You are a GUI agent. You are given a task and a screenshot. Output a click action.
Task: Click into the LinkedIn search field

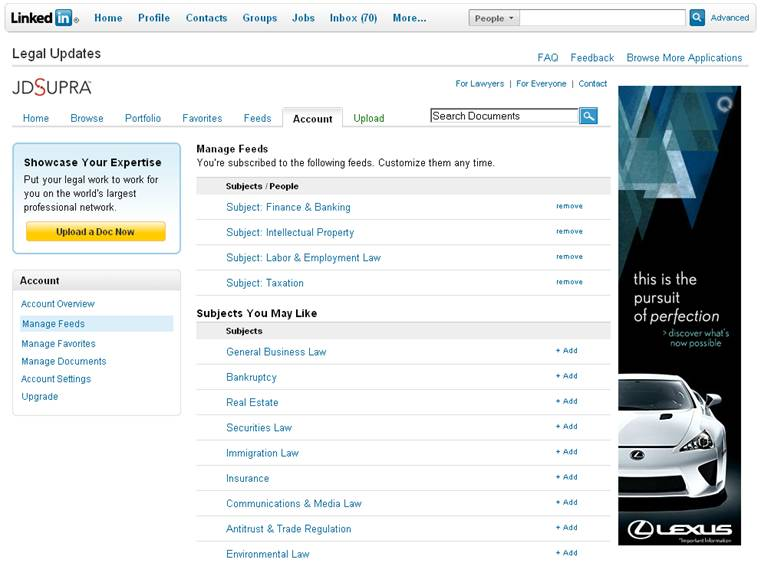[602, 18]
